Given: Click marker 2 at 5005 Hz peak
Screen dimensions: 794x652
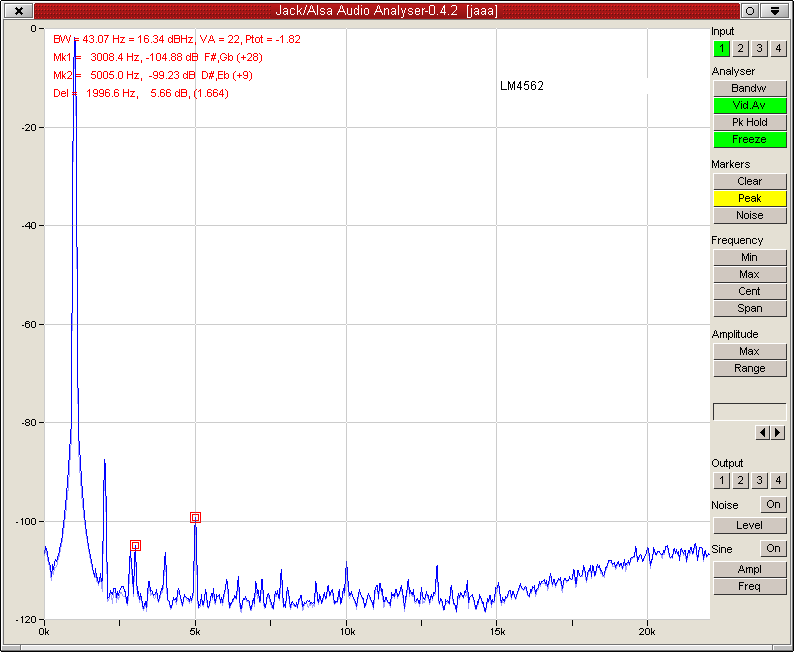Looking at the screenshot, I should coord(195,517).
